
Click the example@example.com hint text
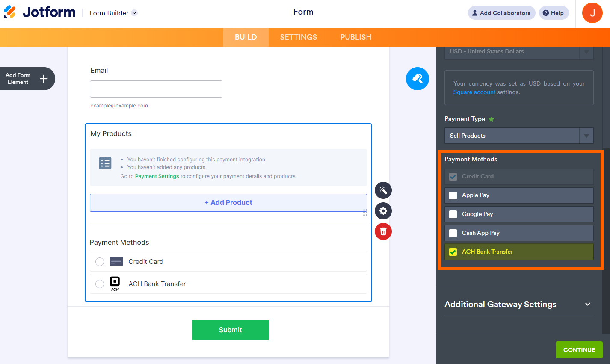[119, 106]
